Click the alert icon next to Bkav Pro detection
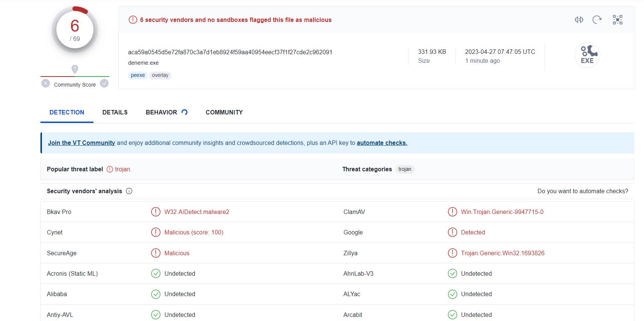 156,212
